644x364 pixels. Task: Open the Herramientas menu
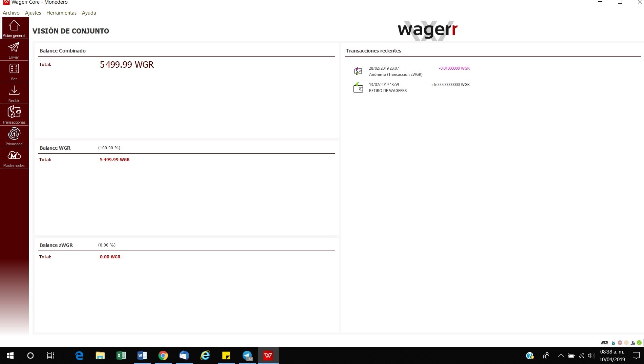62,13
